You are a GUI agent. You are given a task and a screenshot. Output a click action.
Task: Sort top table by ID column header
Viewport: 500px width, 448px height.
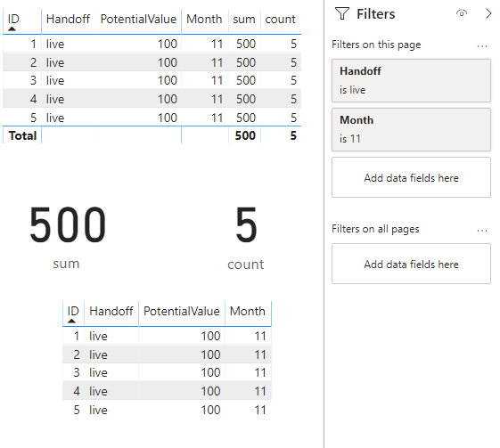13,19
